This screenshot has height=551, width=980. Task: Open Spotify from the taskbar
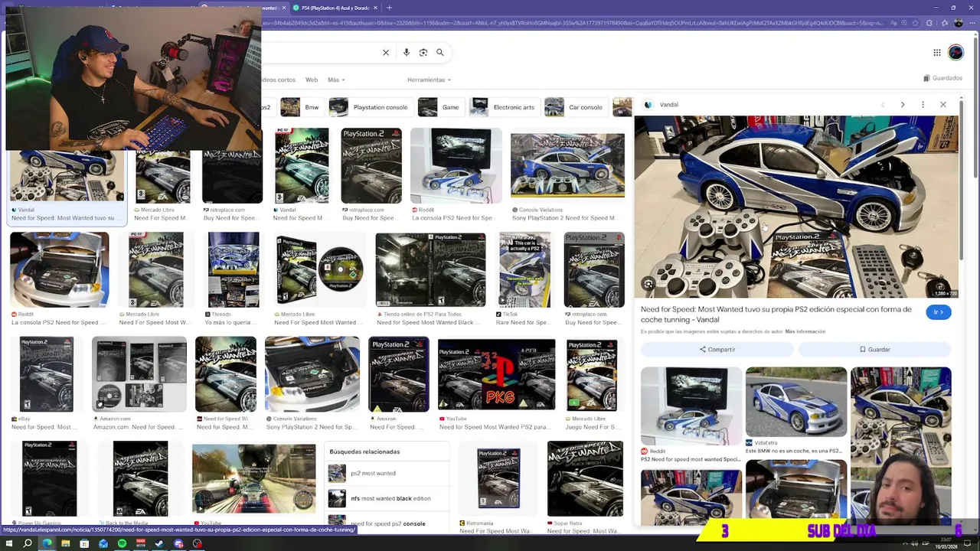tap(122, 543)
